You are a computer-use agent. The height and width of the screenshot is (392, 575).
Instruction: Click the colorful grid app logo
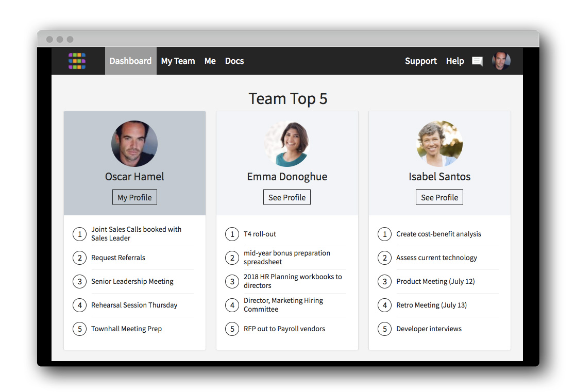pyautogui.click(x=77, y=61)
